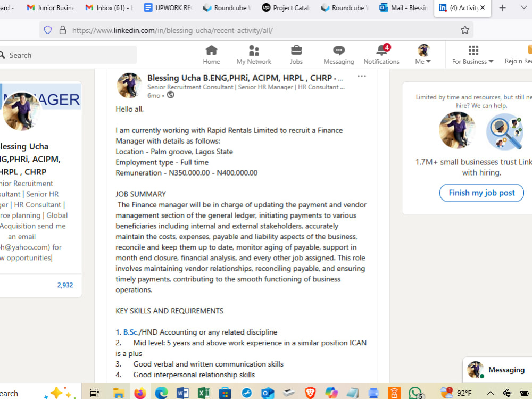
Task: View site security padlock info
Action: click(63, 30)
